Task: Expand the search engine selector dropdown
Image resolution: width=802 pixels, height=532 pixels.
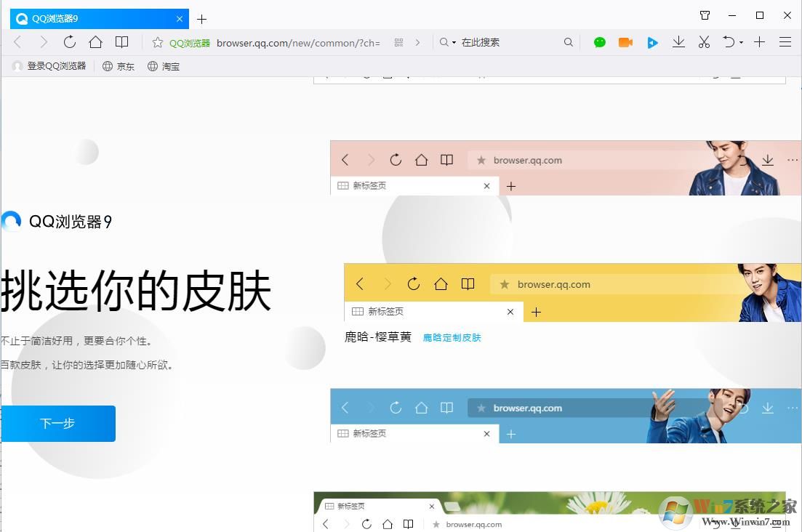Action: point(448,42)
